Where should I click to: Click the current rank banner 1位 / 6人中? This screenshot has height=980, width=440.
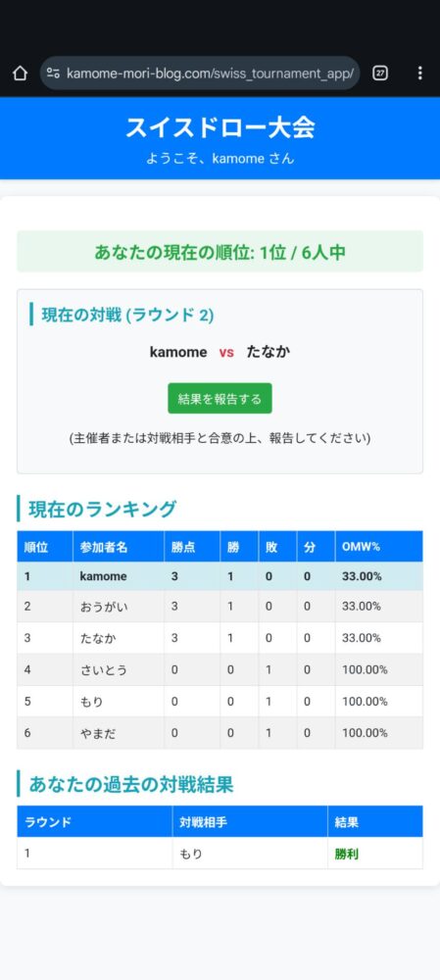coord(220,252)
